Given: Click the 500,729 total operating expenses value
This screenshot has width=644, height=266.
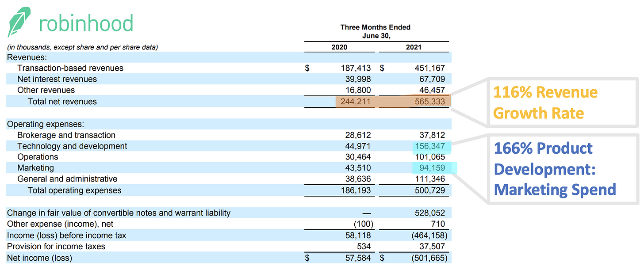Looking at the screenshot, I should coord(430,190).
